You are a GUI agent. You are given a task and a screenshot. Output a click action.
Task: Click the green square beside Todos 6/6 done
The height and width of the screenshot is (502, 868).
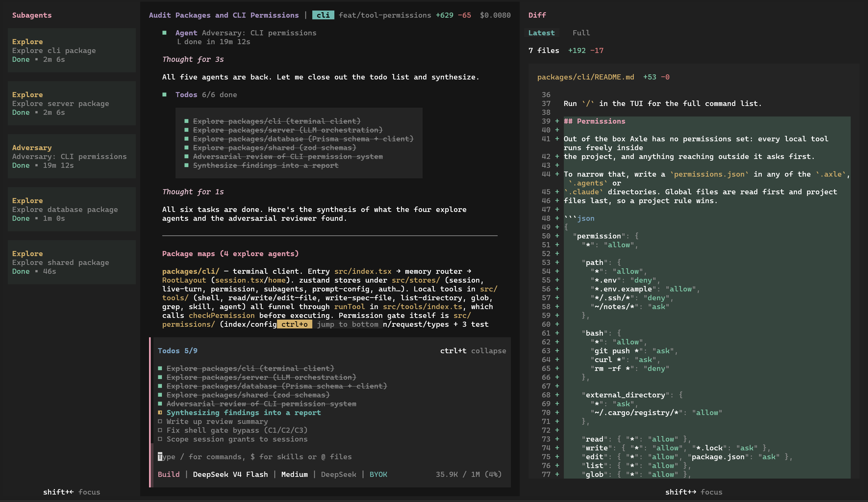tap(164, 94)
